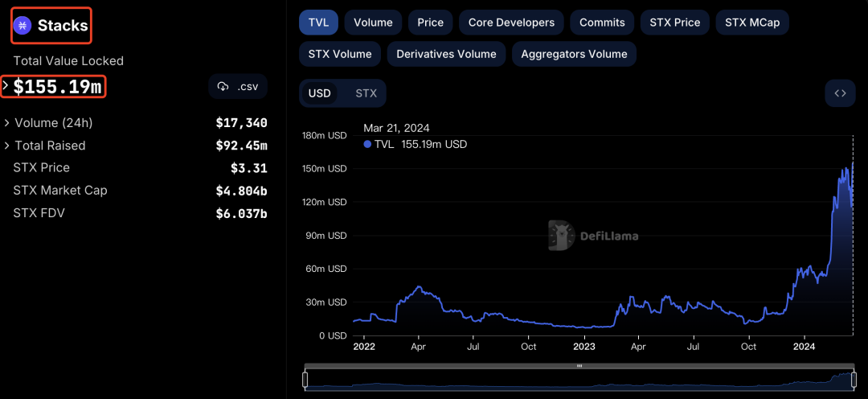
Task: Click the Mar 21, 2024 tooltip date
Action: pyautogui.click(x=396, y=129)
